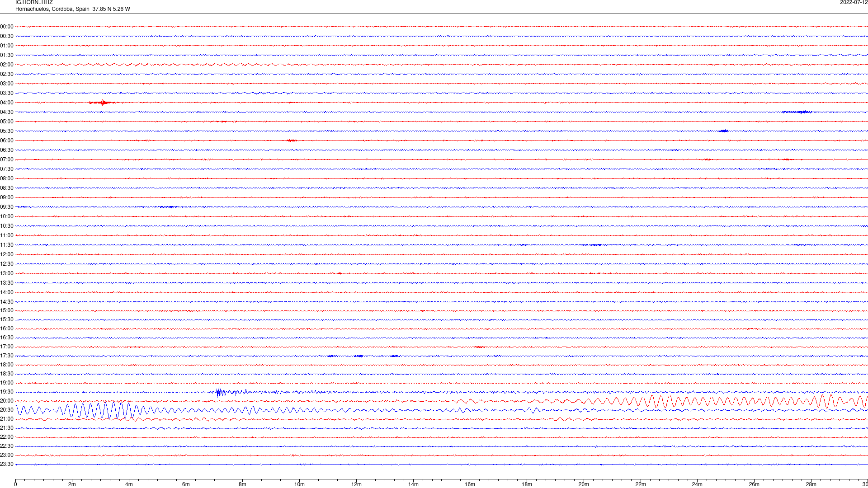Select the 06:00 time label
Image resolution: width=868 pixels, height=488 pixels.
(x=7, y=141)
